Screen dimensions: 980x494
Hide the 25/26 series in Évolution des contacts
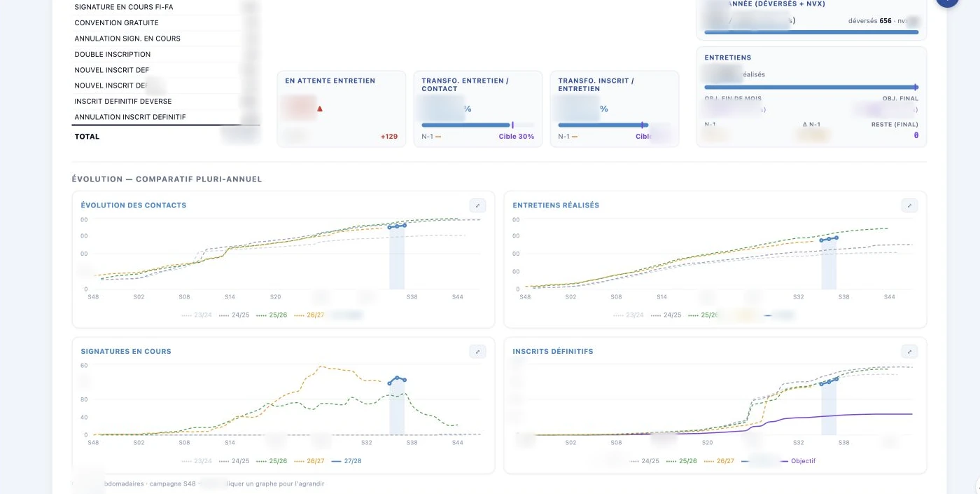[272, 315]
